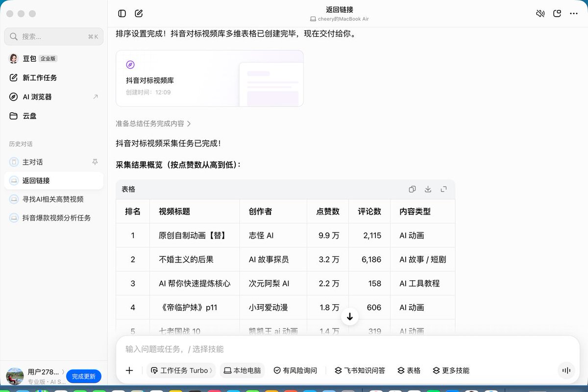Viewport: 588px width, 392px height.
Task: Click the 6,186 comments cell
Action: pyautogui.click(x=369, y=260)
